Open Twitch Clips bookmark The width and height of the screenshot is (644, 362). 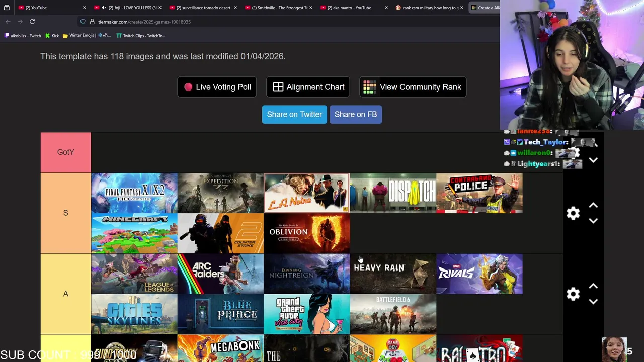pos(140,36)
